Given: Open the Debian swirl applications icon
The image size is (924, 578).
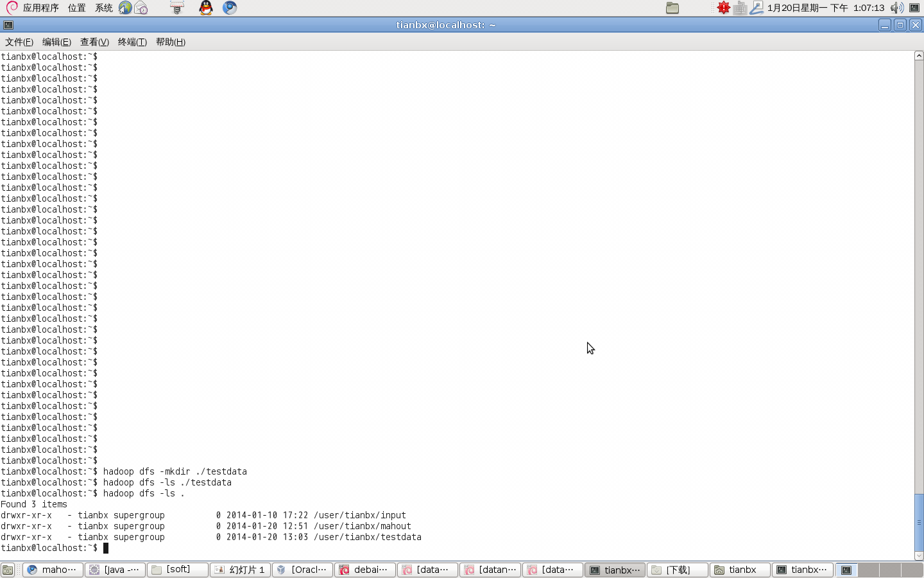Looking at the screenshot, I should [12, 8].
